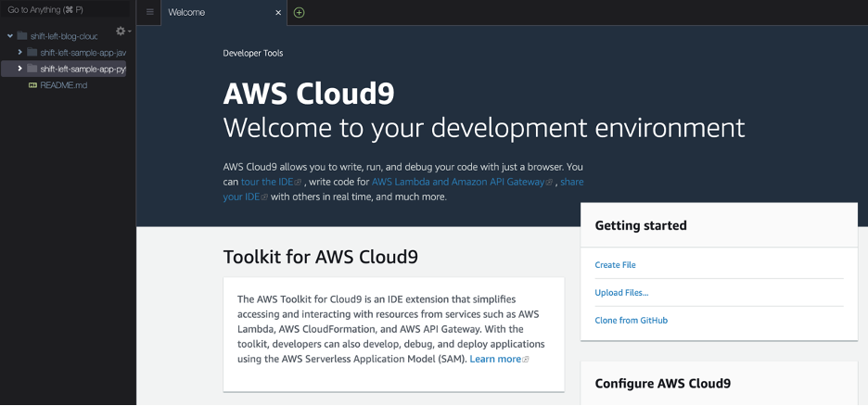This screenshot has height=406, width=868.
Task: Select the shift-left-blog-clouc folder icon
Action: [22, 36]
